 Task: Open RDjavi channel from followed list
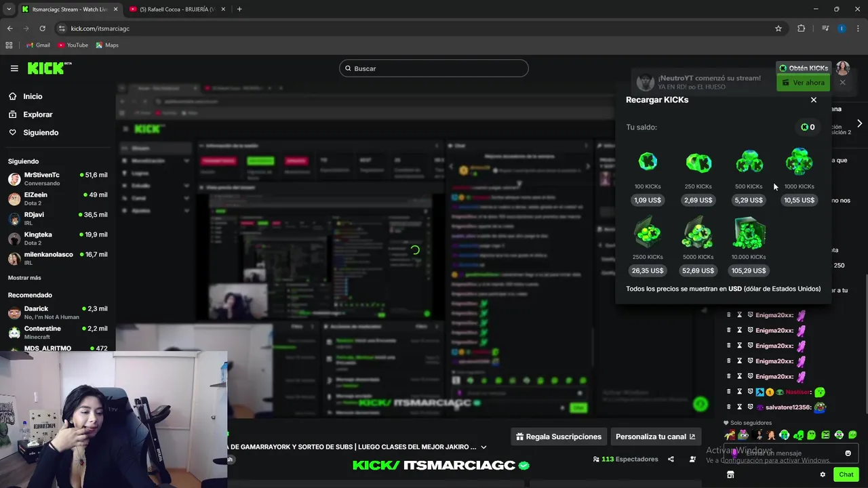(x=58, y=218)
